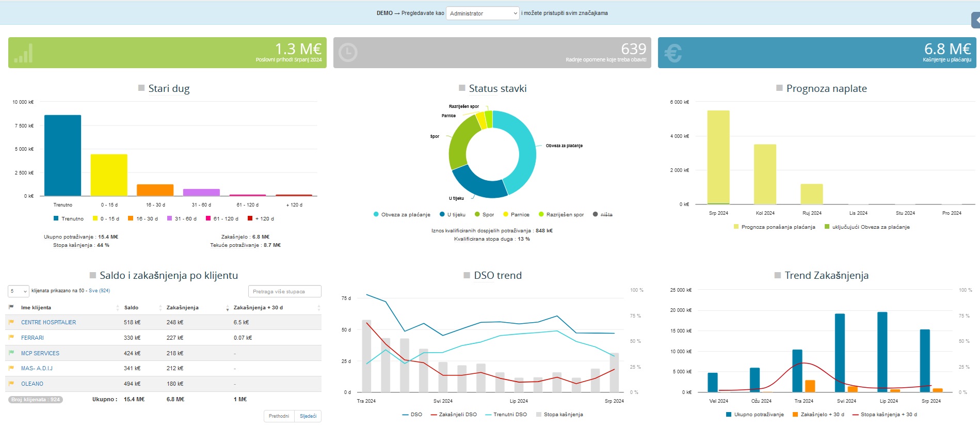Toggle + 120 d legend entry

click(x=261, y=218)
